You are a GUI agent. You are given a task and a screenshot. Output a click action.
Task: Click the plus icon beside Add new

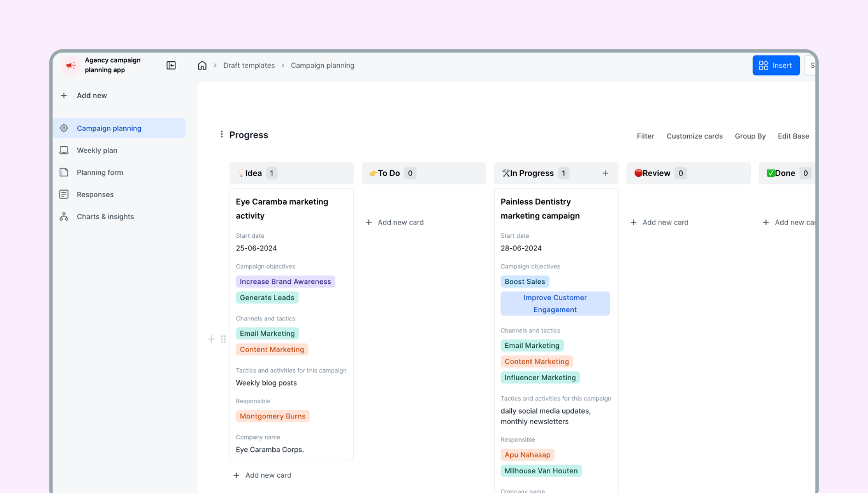[64, 95]
